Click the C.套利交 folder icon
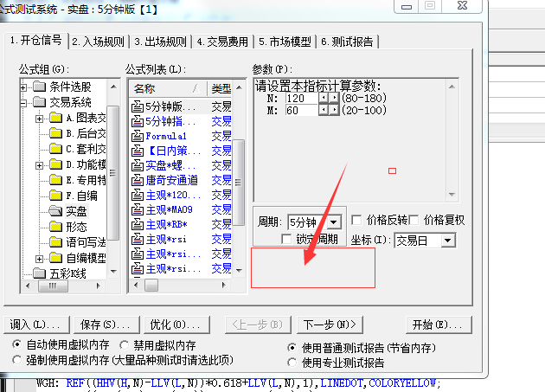 (x=55, y=149)
